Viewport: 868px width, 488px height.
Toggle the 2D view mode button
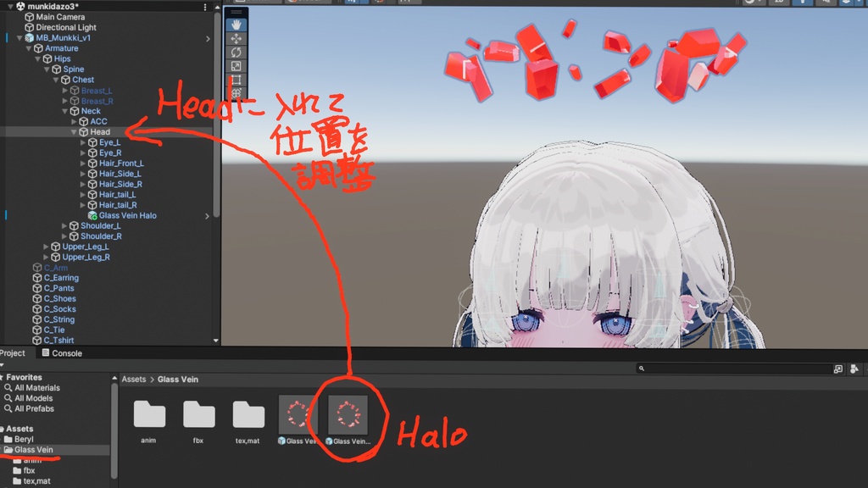coord(779,3)
